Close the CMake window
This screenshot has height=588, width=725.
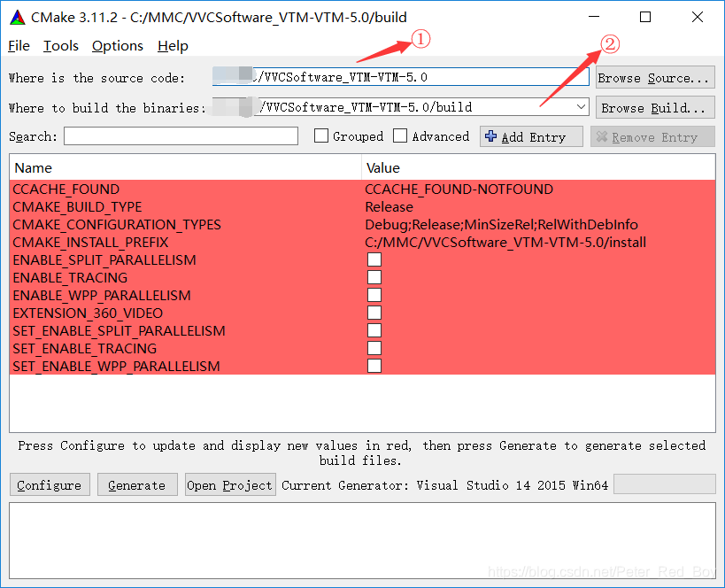point(698,17)
